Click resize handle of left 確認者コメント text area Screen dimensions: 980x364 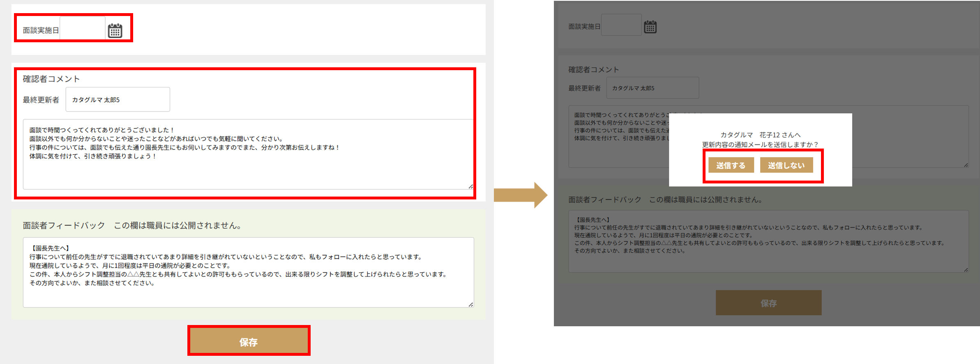tap(471, 186)
